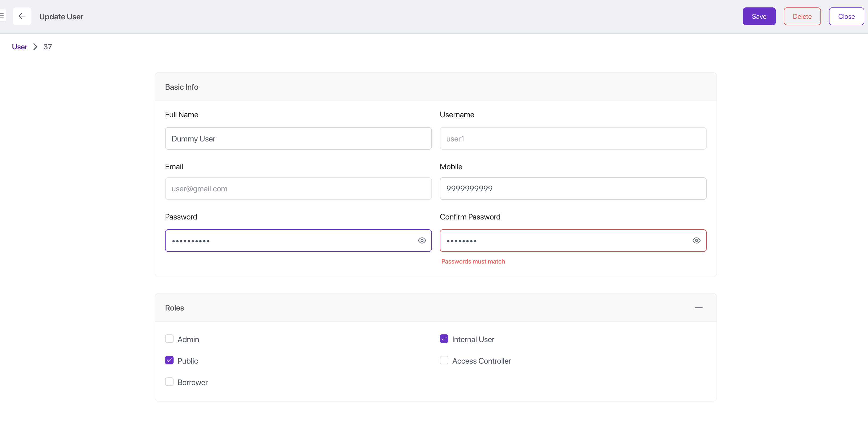Open the hamburger sidebar menu icon
Image resolution: width=868 pixels, height=448 pixels.
[2, 15]
